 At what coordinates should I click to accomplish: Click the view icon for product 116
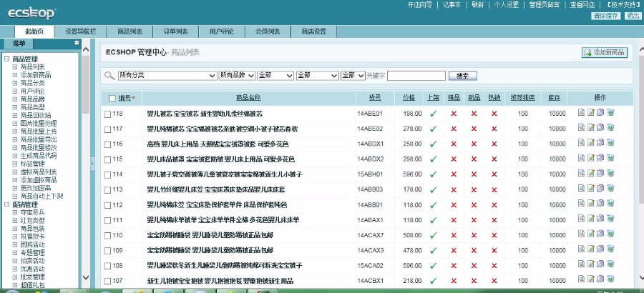pyautogui.click(x=581, y=143)
